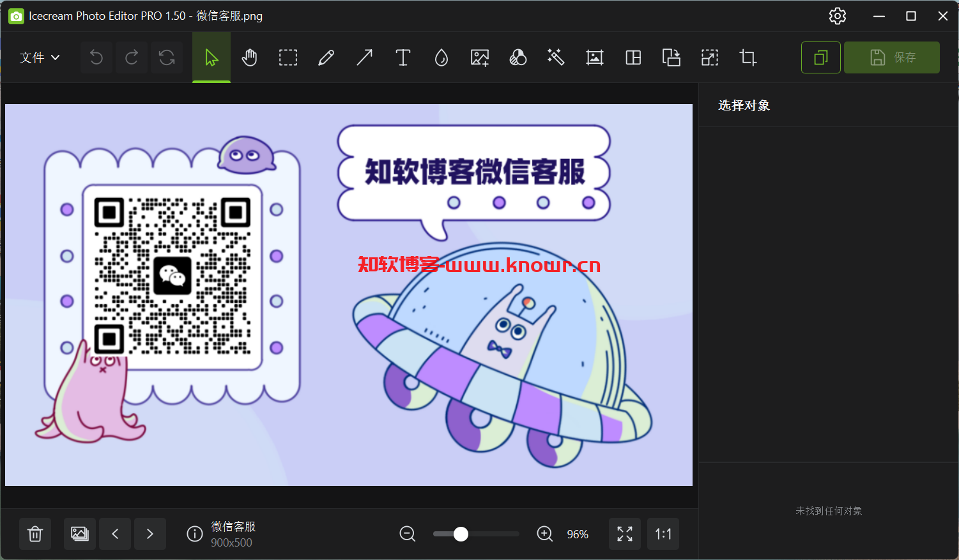
Task: Click the magic wand enhance icon
Action: coord(556,57)
